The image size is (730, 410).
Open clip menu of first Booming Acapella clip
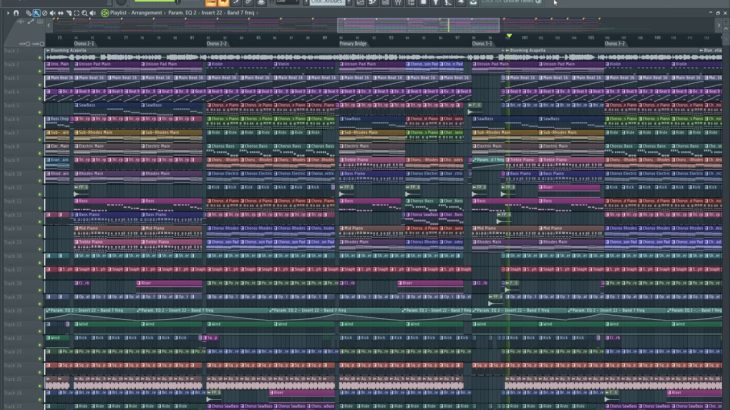point(48,50)
